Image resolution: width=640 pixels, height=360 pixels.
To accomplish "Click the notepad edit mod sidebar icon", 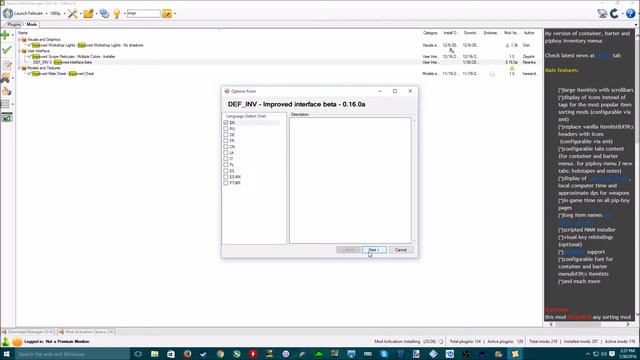I will tap(7, 64).
